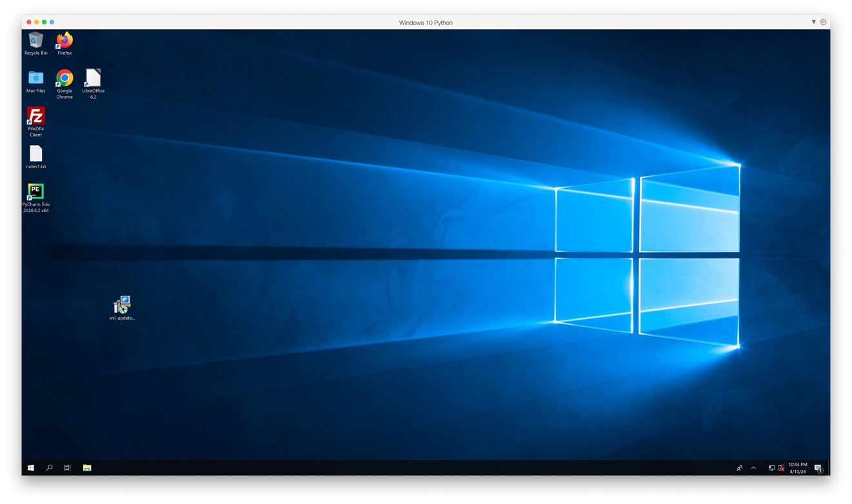The width and height of the screenshot is (852, 504).
Task: Open the speaker tray icon with red badge
Action: click(x=781, y=468)
